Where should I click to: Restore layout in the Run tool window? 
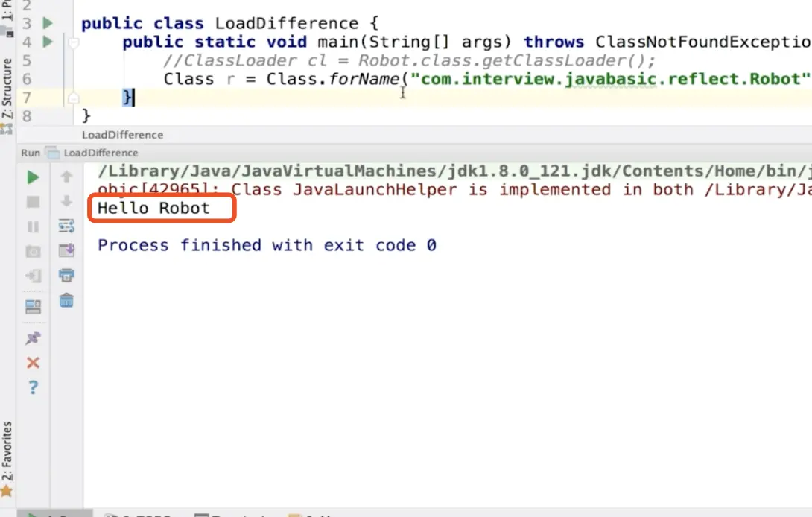pos(33,307)
